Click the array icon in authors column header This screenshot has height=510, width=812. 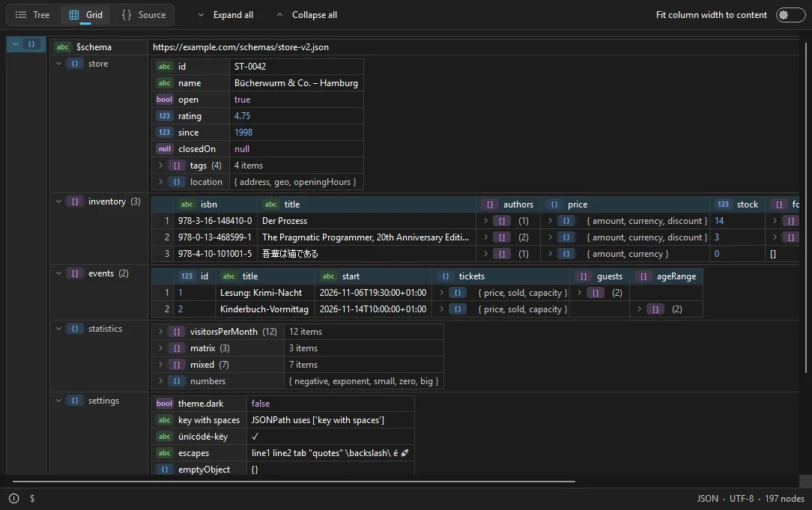point(490,204)
